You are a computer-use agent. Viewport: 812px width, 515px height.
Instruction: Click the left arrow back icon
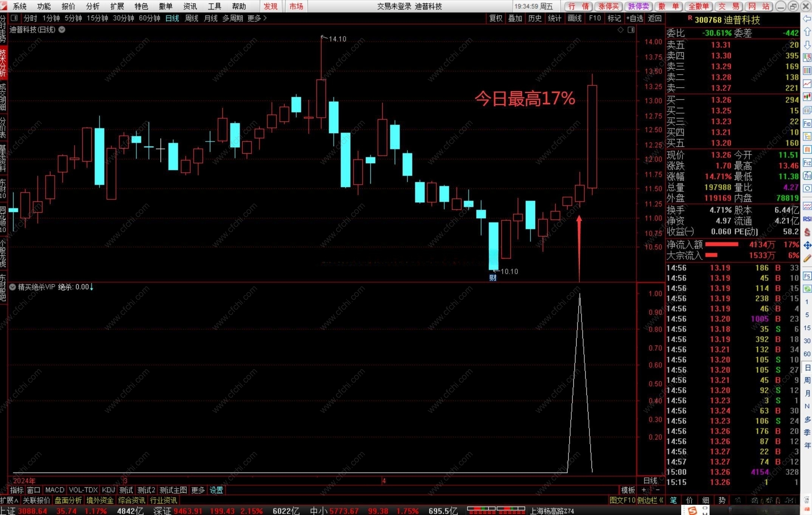pyautogui.click(x=807, y=19)
